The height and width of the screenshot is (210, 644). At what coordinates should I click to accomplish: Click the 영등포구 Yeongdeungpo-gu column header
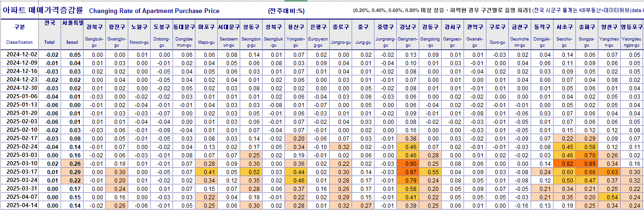(x=631, y=34)
